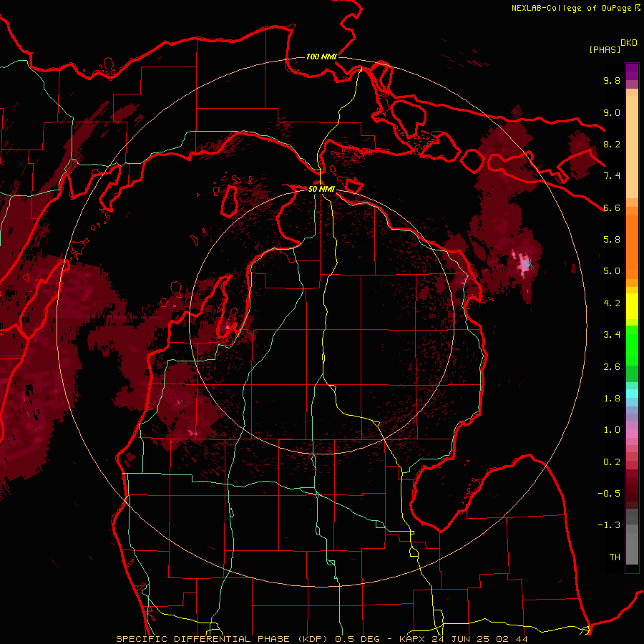
Task: Click the 9.8 value on the color scale
Action: pyautogui.click(x=612, y=80)
